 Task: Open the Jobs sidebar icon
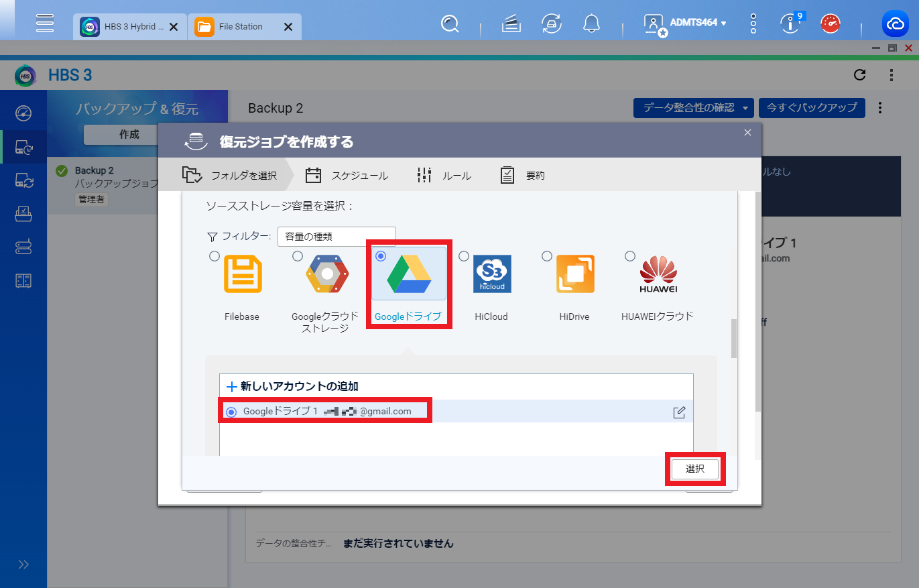(23, 214)
